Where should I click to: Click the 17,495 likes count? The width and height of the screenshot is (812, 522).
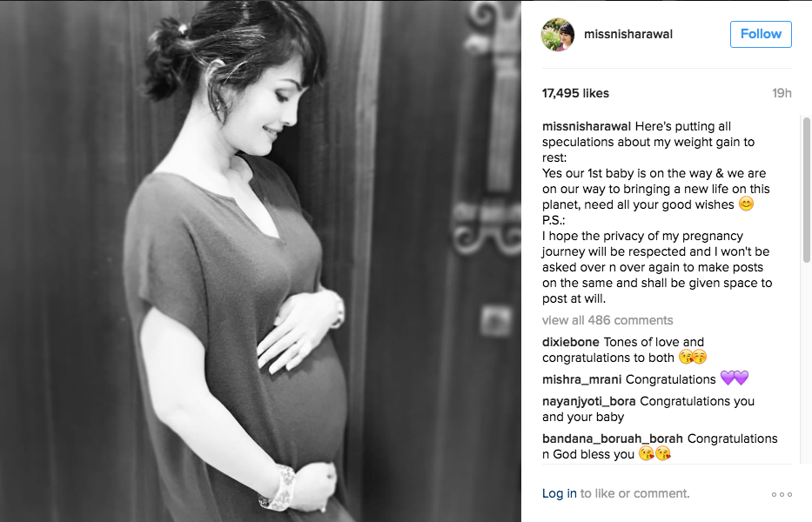pyautogui.click(x=575, y=93)
